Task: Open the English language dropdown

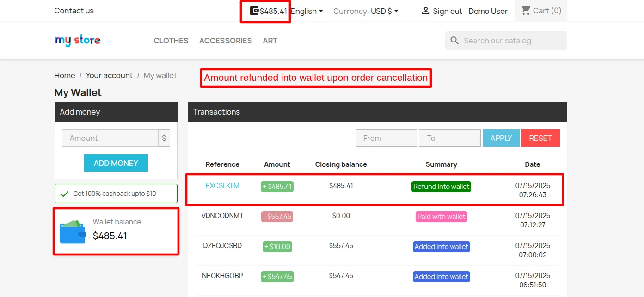Action: pos(307,11)
